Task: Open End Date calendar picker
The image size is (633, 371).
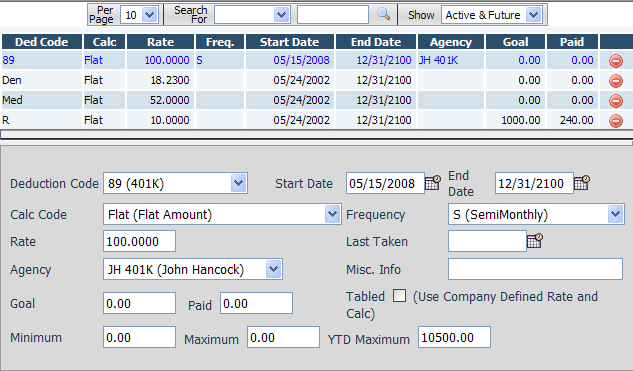Action: pos(582,182)
